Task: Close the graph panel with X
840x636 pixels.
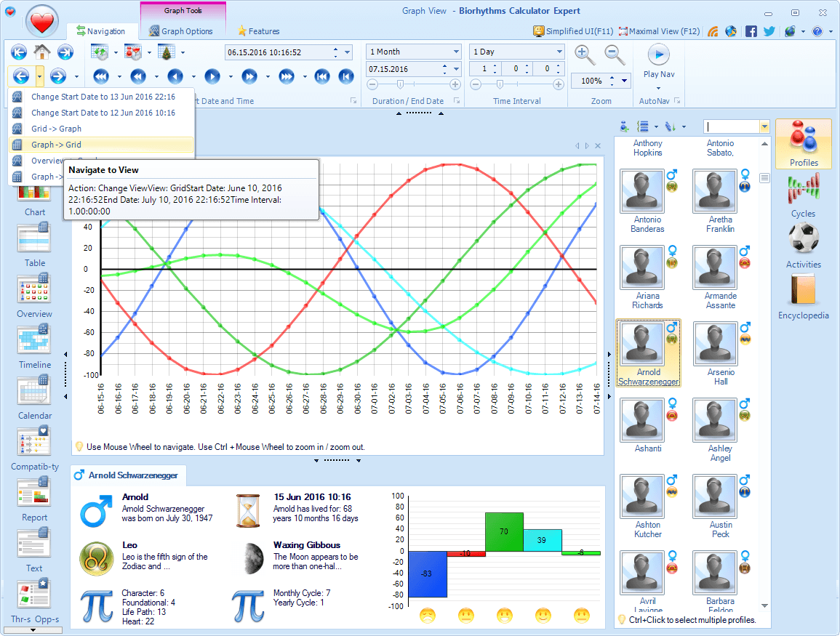Action: pyautogui.click(x=598, y=145)
